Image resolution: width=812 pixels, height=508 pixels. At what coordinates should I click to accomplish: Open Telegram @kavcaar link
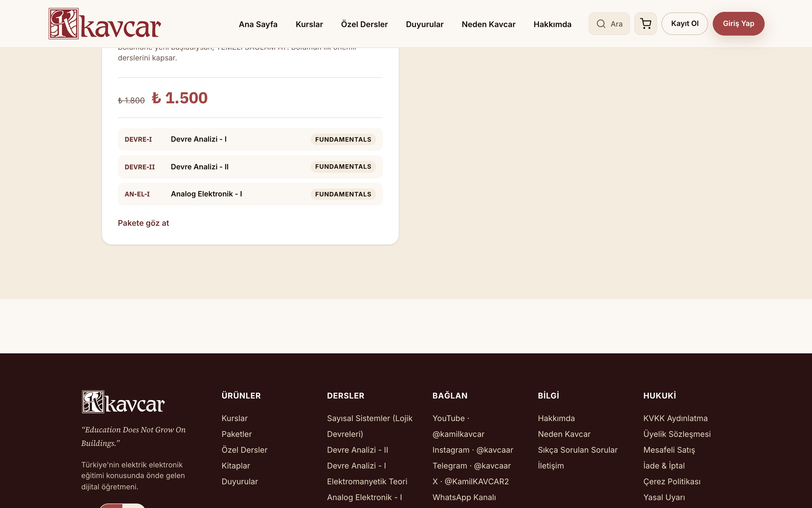(471, 466)
